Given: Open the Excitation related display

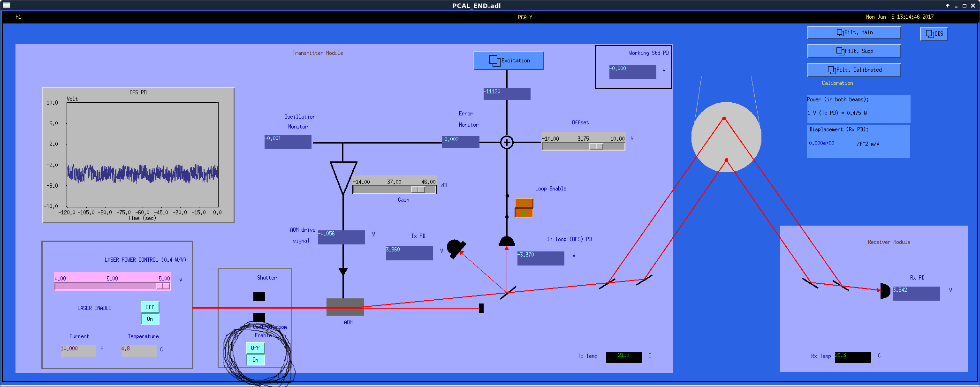Looking at the screenshot, I should click(509, 61).
